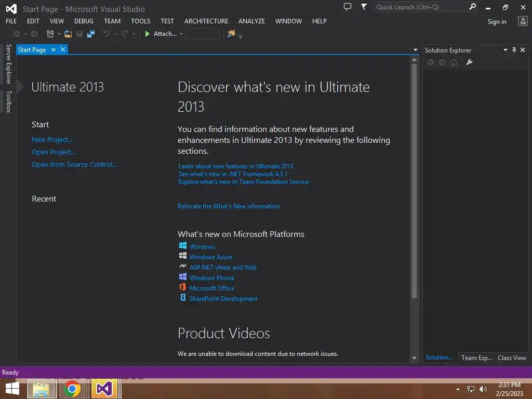Click the Start Page vertical scrollbar thumb
This screenshot has width=532, height=399.
(414, 181)
